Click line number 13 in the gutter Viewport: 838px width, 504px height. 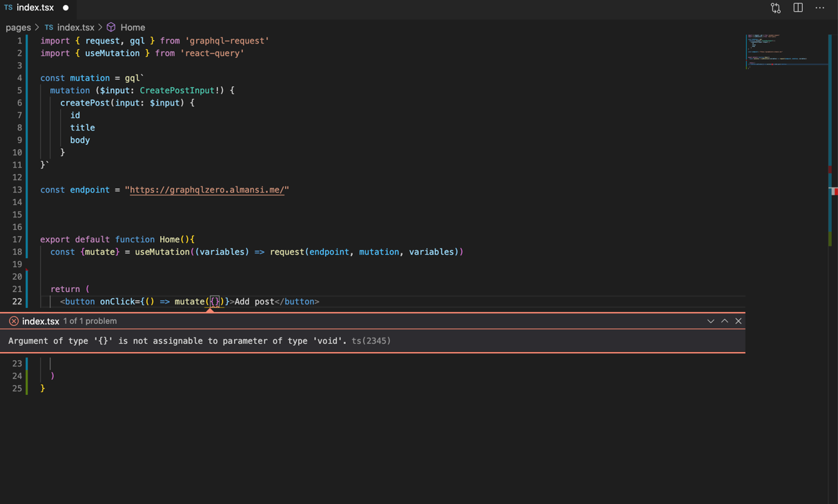tap(17, 190)
